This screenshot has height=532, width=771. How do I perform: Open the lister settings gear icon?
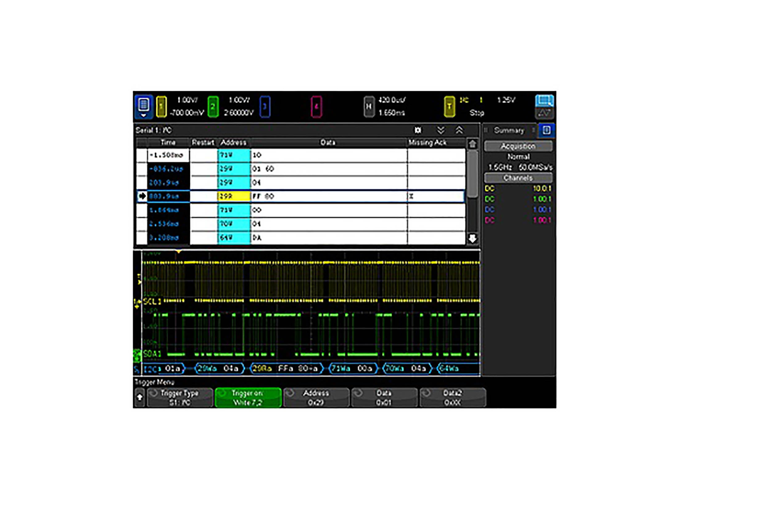click(418, 130)
